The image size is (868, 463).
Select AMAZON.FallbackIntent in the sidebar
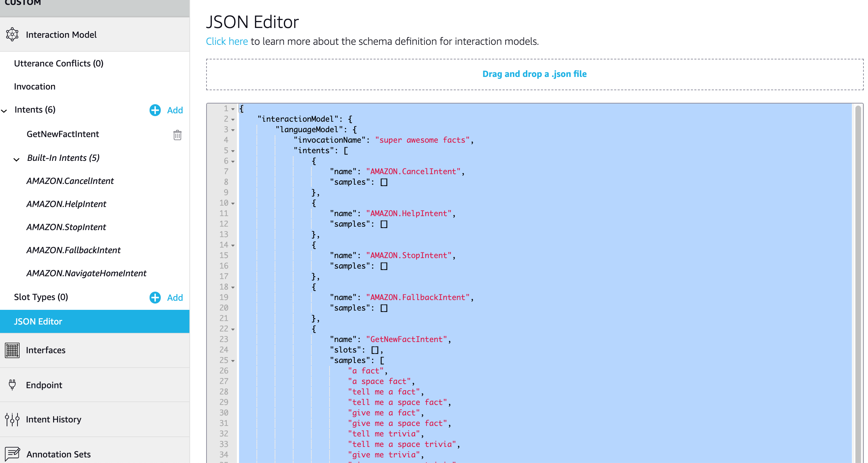pos(73,250)
